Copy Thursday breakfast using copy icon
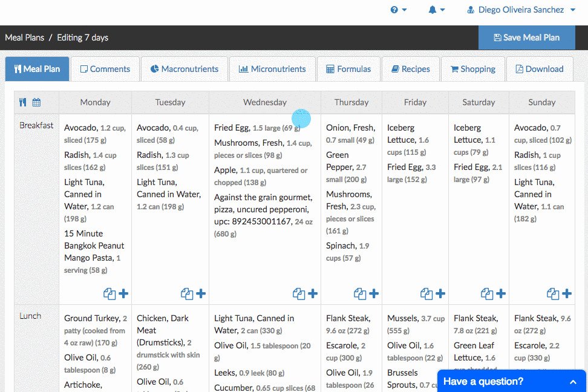This screenshot has height=392, width=588. pos(360,294)
